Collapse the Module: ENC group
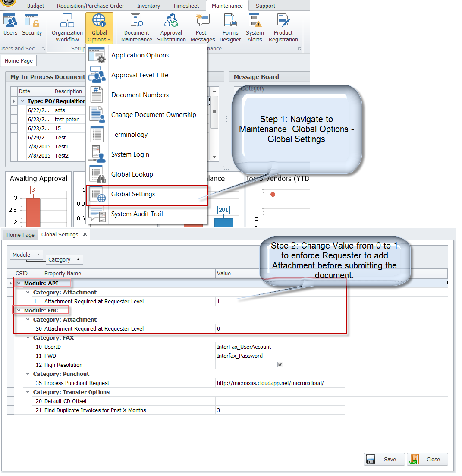 click(x=19, y=310)
